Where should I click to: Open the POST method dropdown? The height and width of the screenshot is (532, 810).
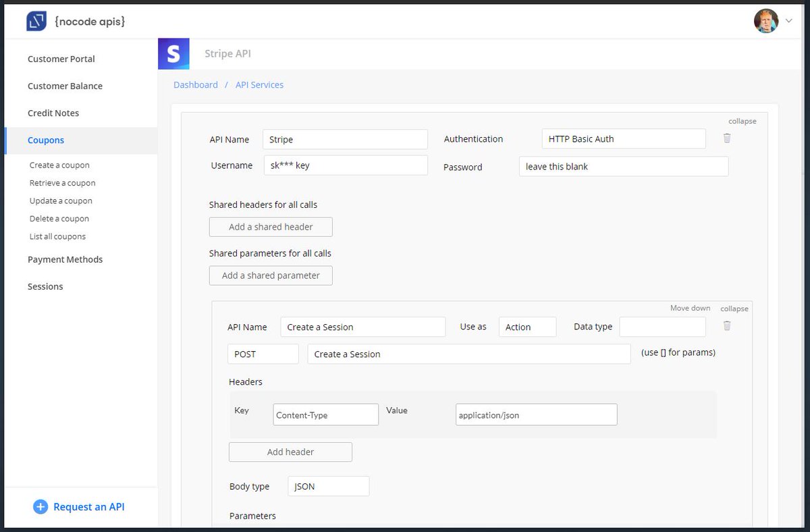(263, 354)
